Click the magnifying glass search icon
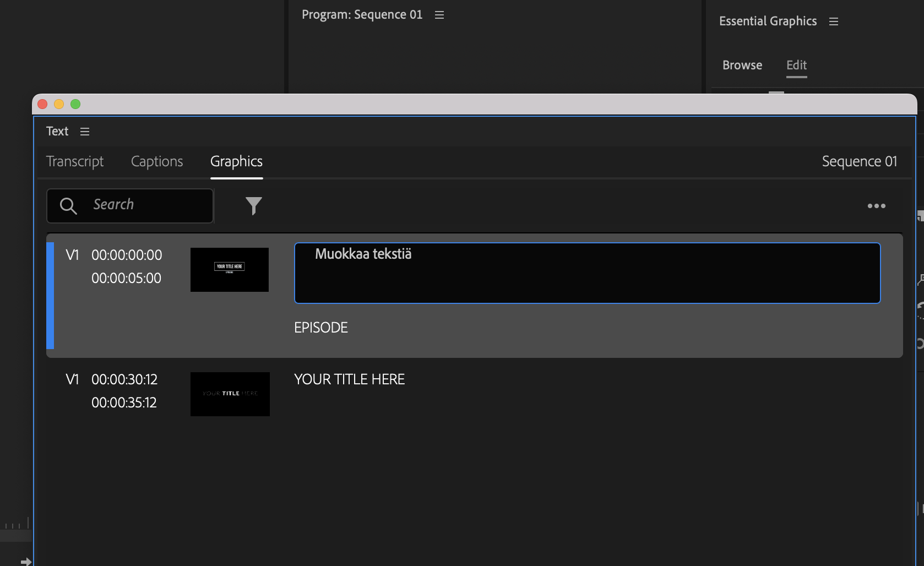The image size is (924, 566). tap(68, 206)
